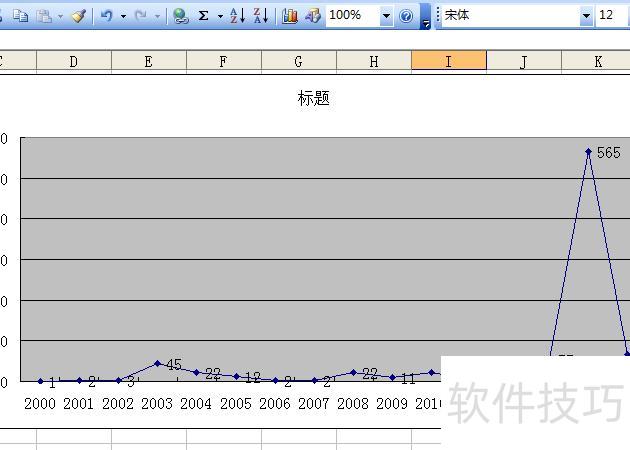Sort descending Z to A
Viewport: 630px width, 450px height.
[261, 16]
